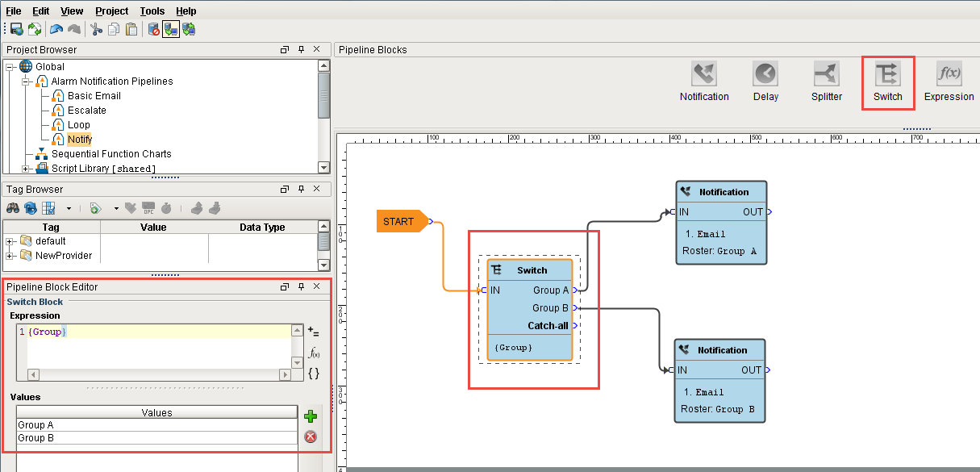Open the new tag dropdown arrow
This screenshot has height=472, width=980.
pos(115,208)
